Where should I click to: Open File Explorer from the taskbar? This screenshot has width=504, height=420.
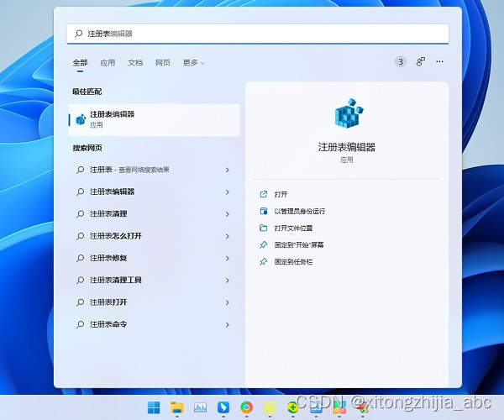176,407
